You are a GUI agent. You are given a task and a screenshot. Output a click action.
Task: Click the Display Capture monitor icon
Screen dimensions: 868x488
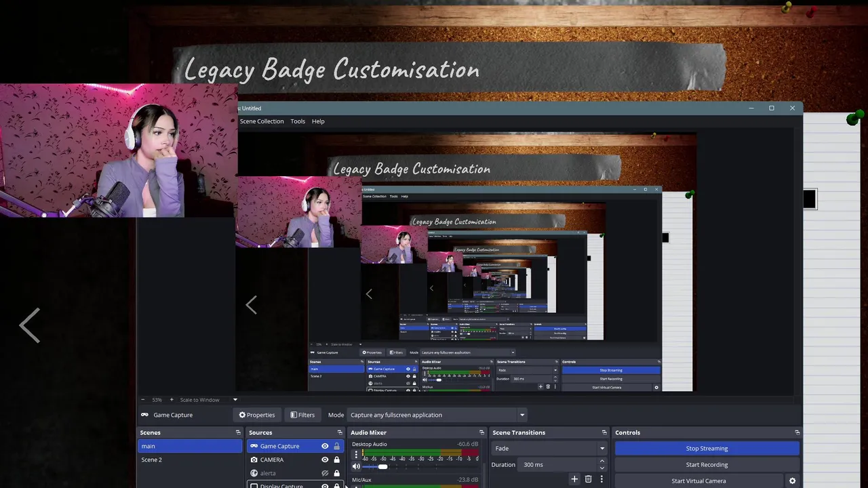[254, 485]
